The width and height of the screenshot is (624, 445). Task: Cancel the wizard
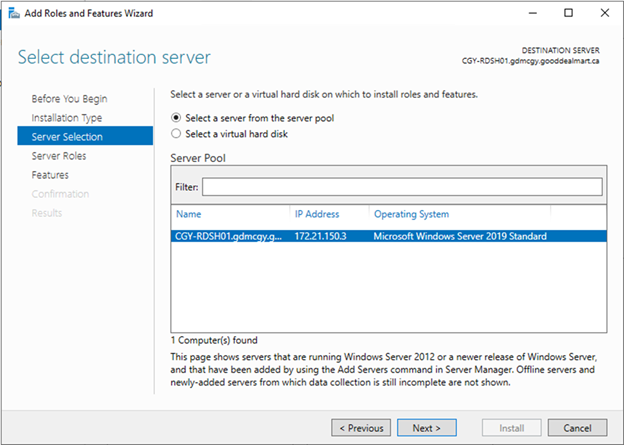[x=577, y=428]
